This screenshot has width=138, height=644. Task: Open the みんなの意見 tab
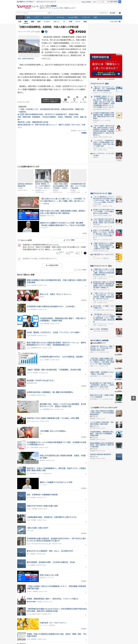pyautogui.click(x=73, y=17)
